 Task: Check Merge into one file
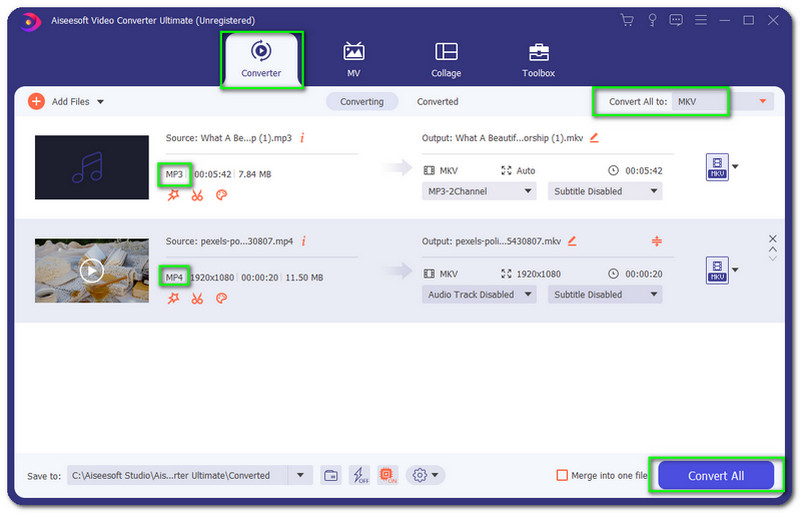562,475
